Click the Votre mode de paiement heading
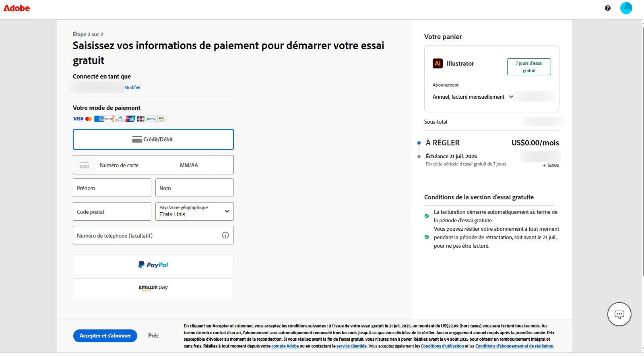Image resolution: width=644 pixels, height=356 pixels. pos(107,108)
